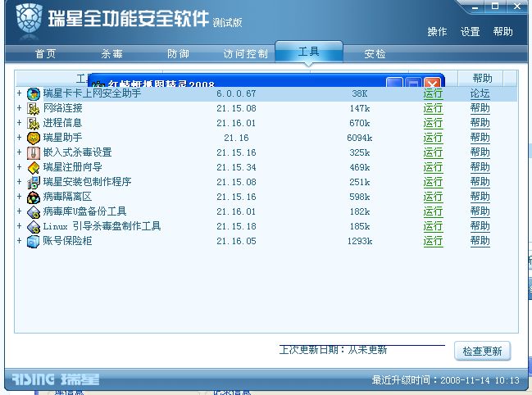532x395 pixels.
Task: Go to the 安检 tab
Action: point(375,53)
